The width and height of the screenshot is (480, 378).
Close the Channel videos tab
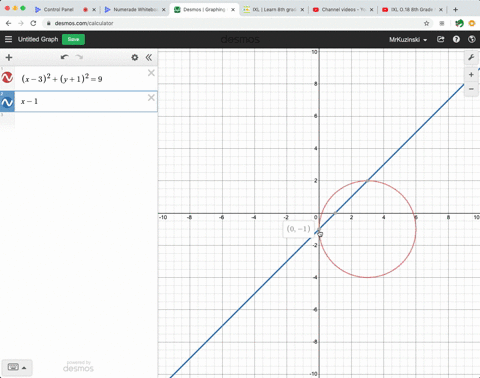372,10
